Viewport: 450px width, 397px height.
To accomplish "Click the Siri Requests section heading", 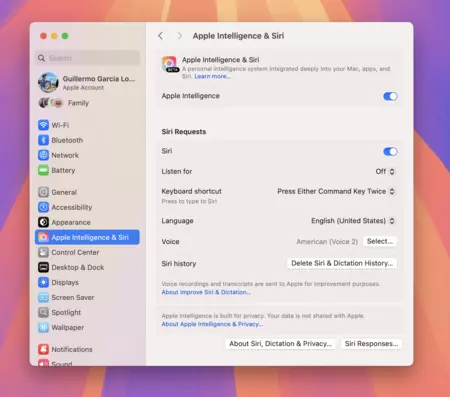I will pos(184,132).
